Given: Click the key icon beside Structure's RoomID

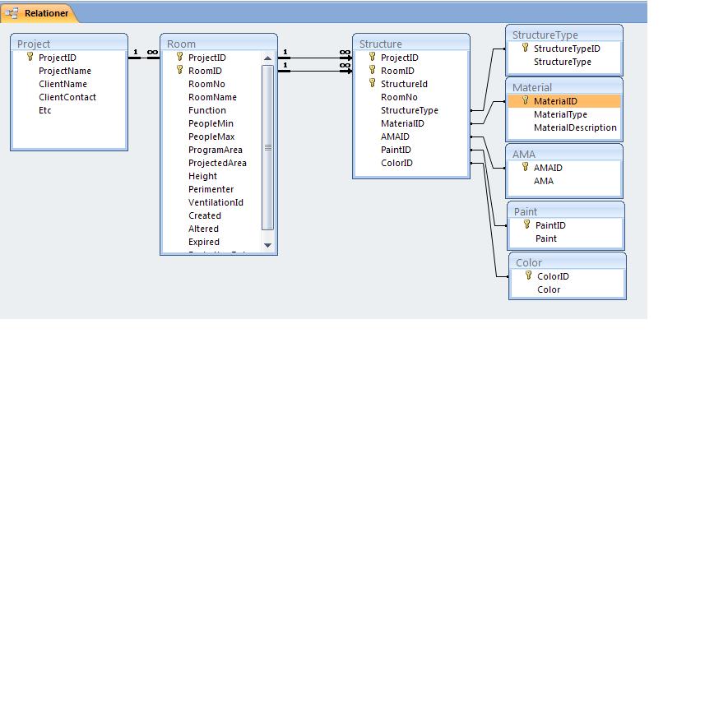Looking at the screenshot, I should click(372, 70).
